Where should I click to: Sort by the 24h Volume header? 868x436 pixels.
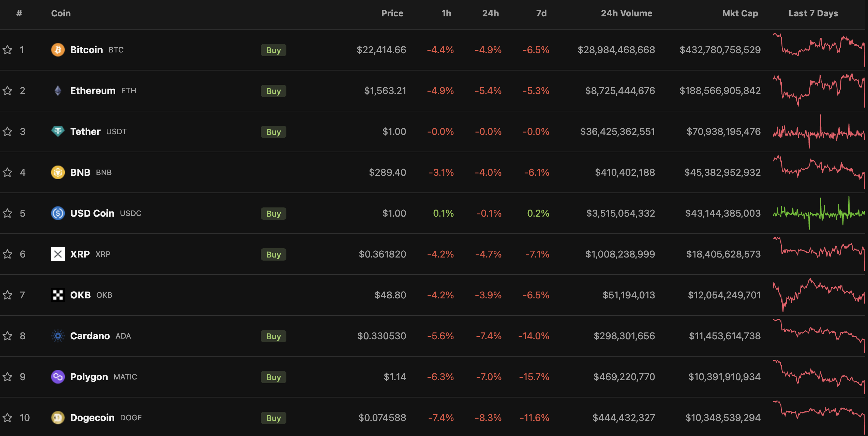pyautogui.click(x=626, y=13)
